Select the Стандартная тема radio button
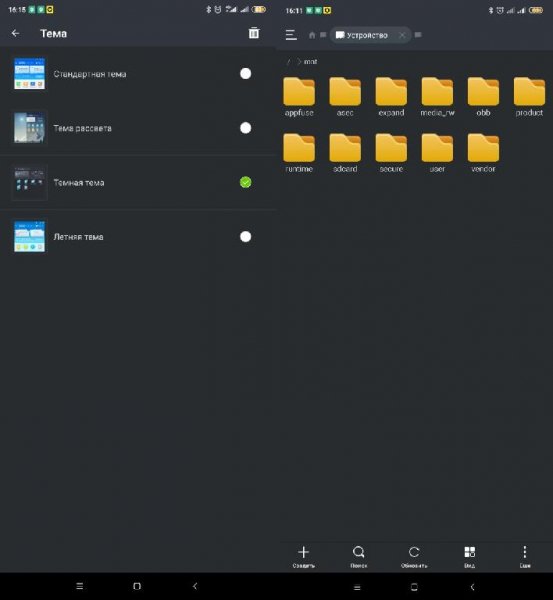This screenshot has width=553, height=600. tap(246, 73)
